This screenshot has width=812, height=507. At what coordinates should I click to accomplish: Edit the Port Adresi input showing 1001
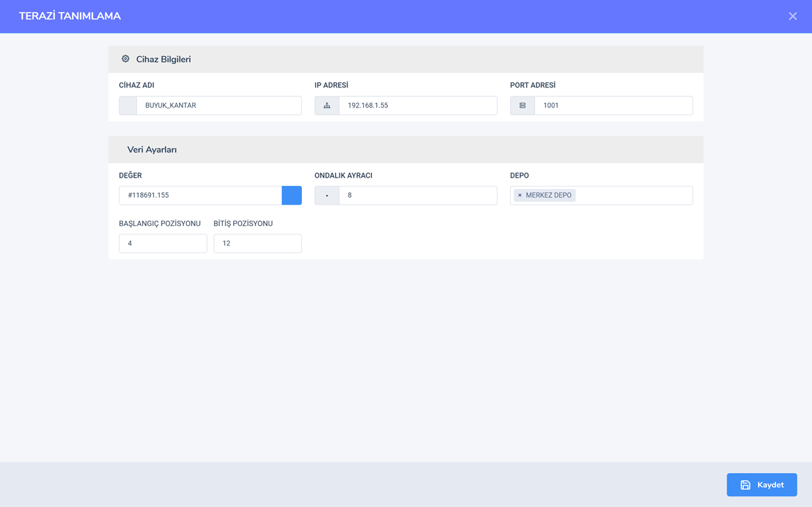(x=614, y=105)
